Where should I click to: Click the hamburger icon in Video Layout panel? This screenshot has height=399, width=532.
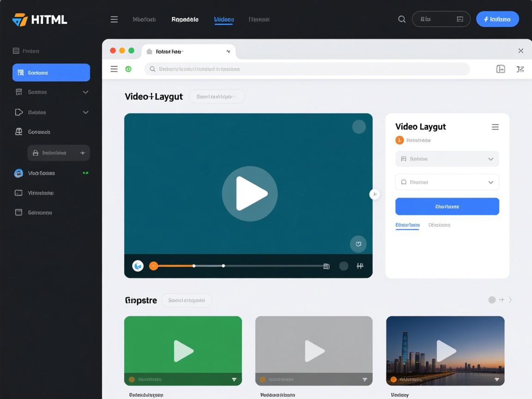point(495,127)
